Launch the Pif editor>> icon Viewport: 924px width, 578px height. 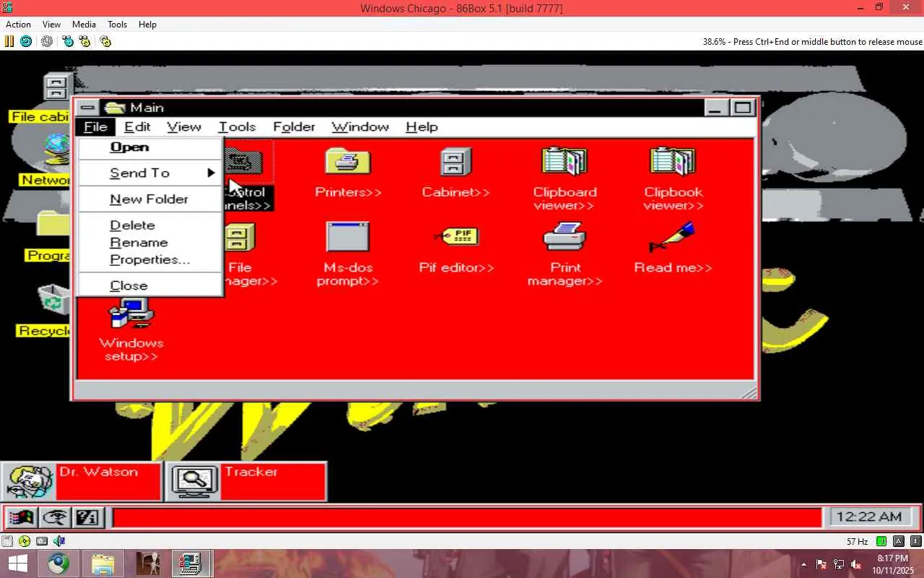(456, 248)
